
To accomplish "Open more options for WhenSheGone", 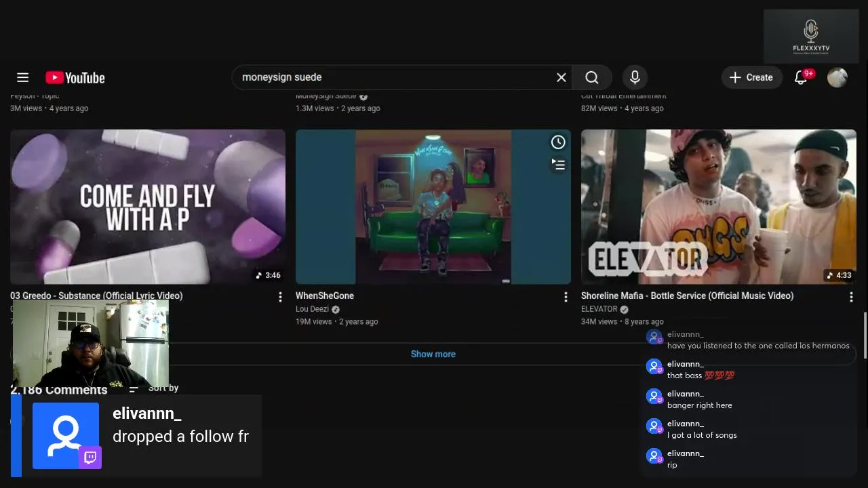I will click(x=566, y=297).
